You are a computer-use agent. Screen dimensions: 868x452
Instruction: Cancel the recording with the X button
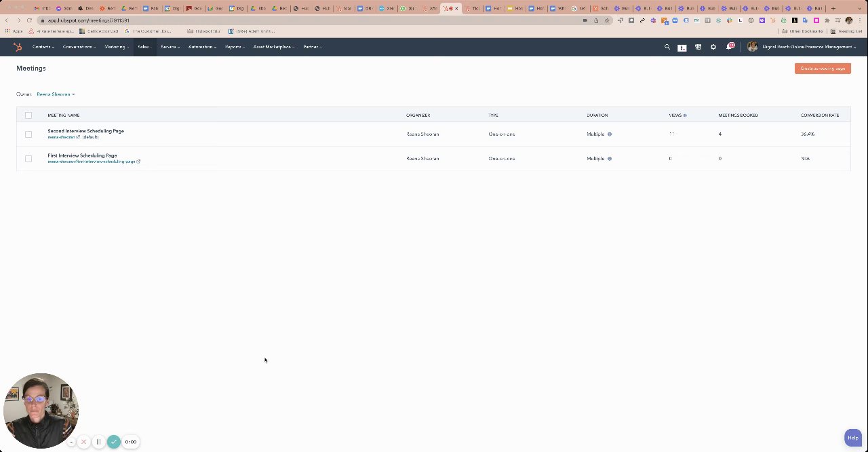(x=84, y=442)
